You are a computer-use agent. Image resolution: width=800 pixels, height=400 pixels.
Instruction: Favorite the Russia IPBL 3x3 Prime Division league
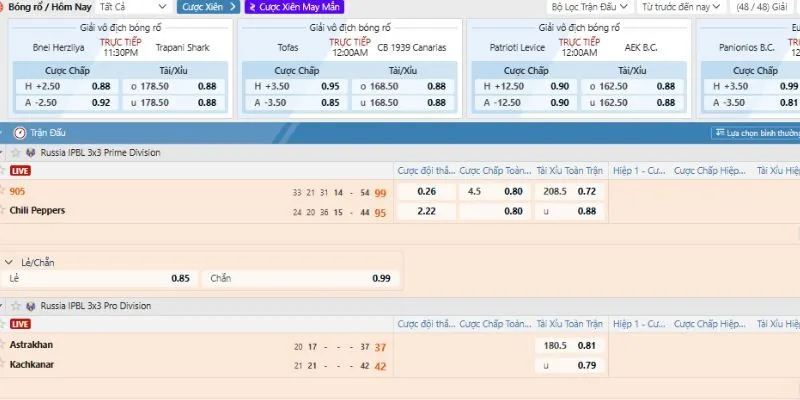15,153
